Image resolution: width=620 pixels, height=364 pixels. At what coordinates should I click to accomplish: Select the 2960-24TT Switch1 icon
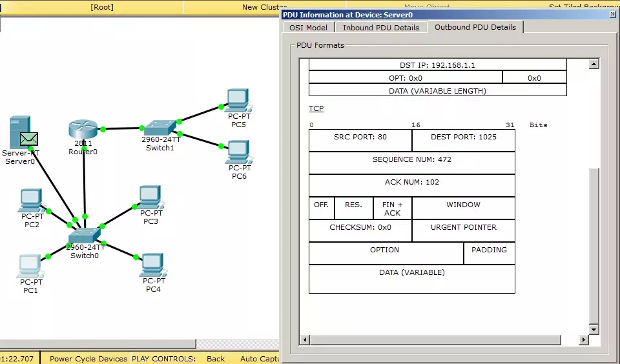coord(160,128)
